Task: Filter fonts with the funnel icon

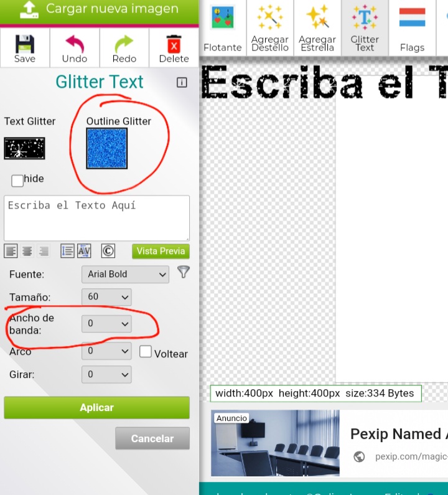Action: click(x=183, y=272)
